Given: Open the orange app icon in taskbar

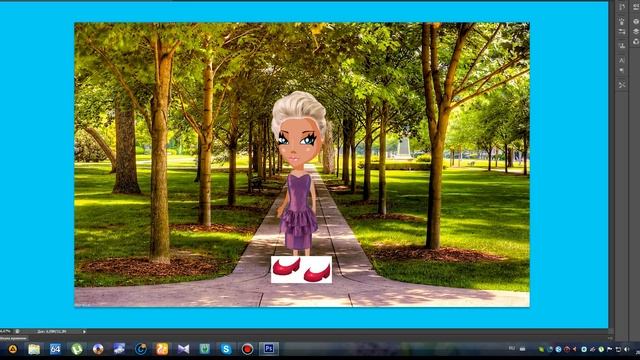Looking at the screenshot, I should [162, 349].
